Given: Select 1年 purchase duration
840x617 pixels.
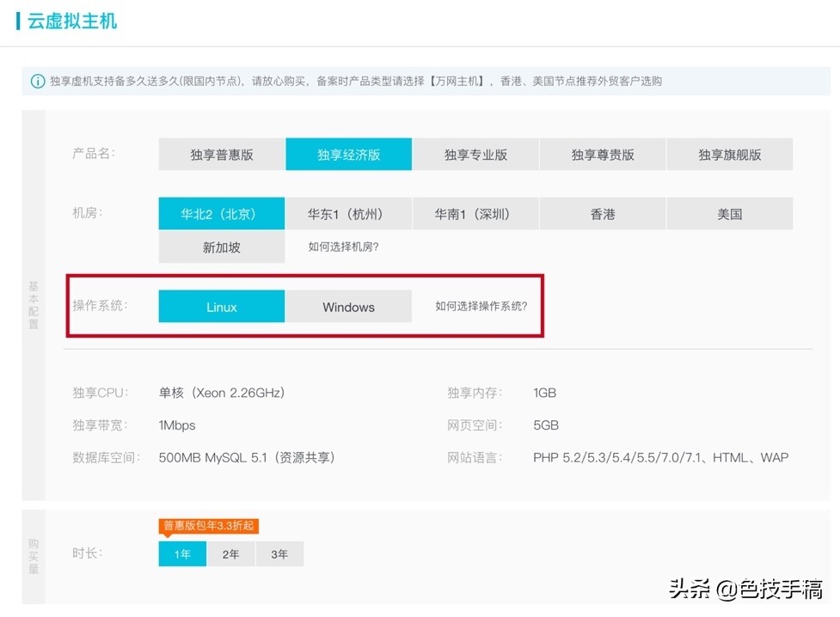Looking at the screenshot, I should tap(181, 554).
